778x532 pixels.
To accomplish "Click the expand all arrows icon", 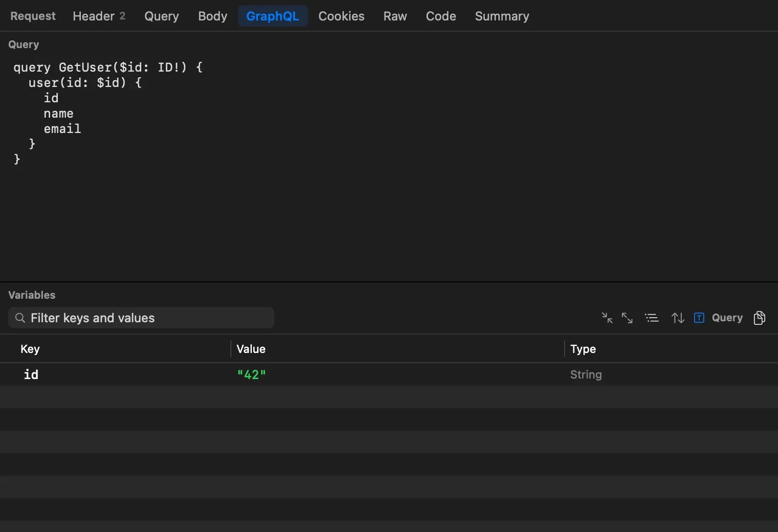I will click(627, 318).
